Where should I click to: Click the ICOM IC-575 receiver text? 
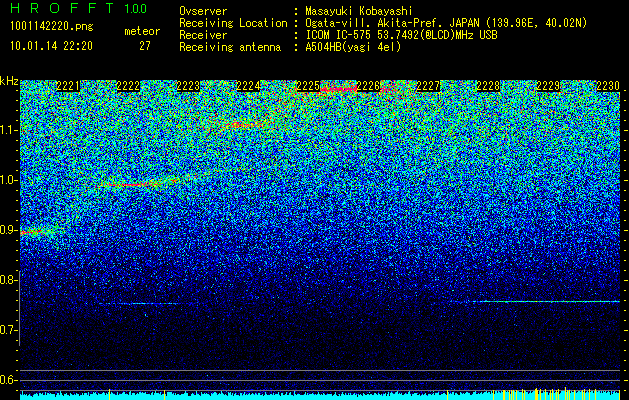click(401, 35)
